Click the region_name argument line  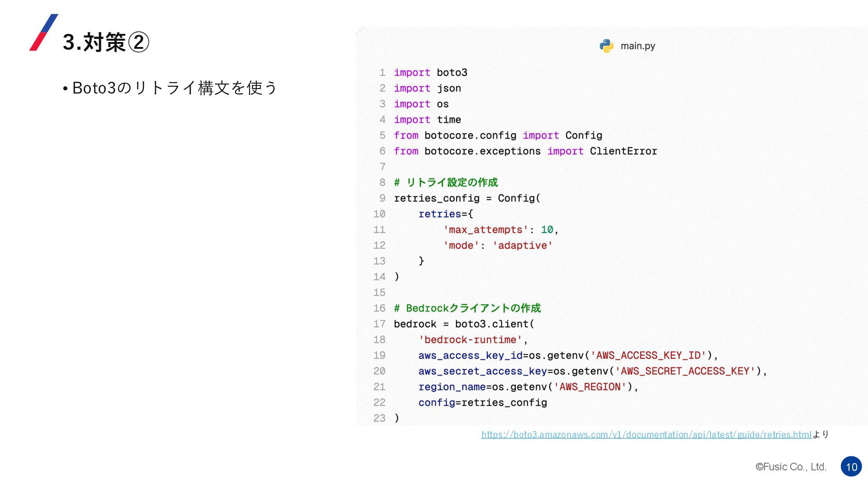pos(528,387)
